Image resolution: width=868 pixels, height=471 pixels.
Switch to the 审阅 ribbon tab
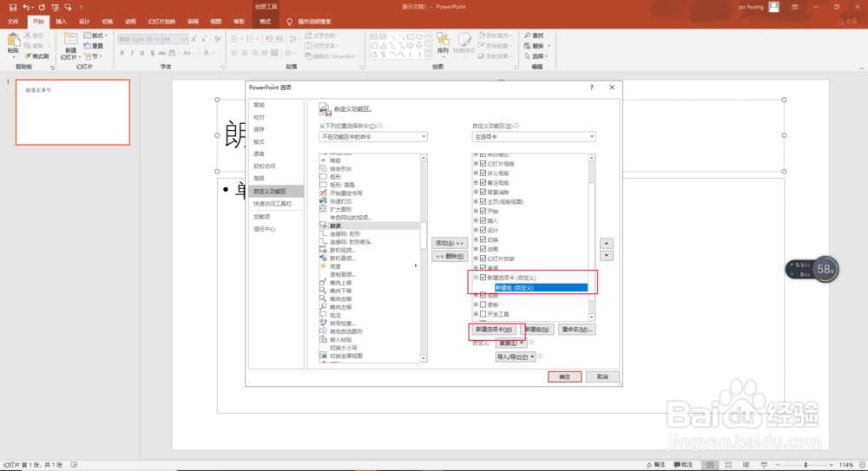[193, 22]
